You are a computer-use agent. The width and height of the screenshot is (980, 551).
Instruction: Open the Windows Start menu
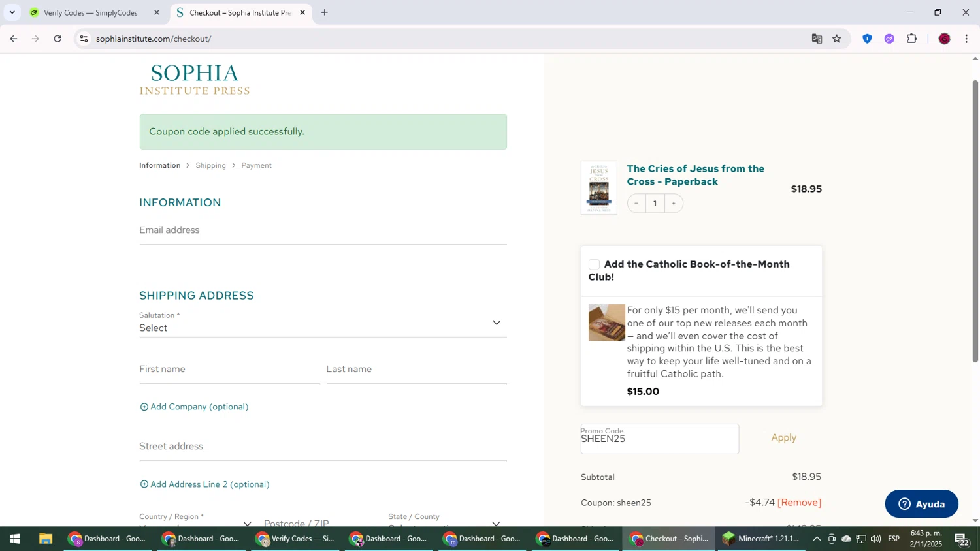14,539
